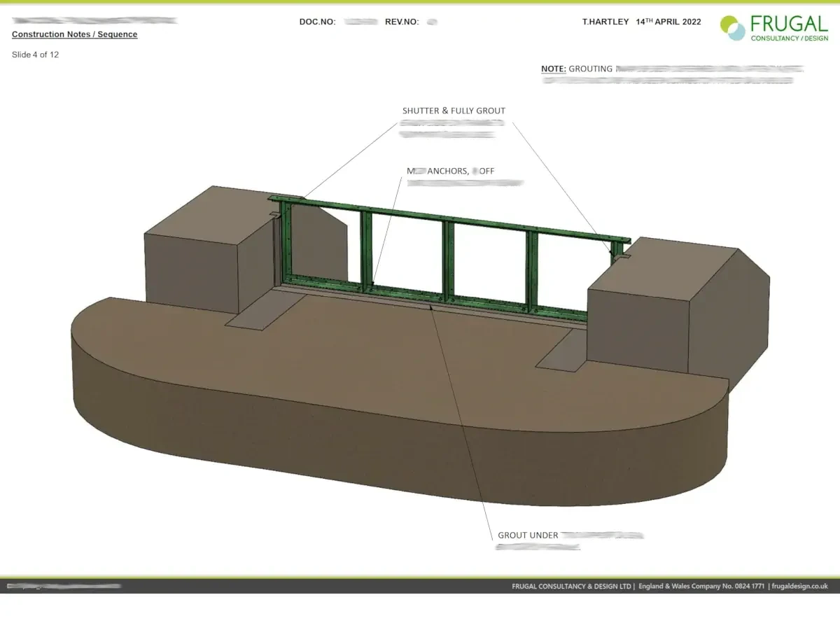Select the T.HARTLEY author and date text

(x=641, y=22)
